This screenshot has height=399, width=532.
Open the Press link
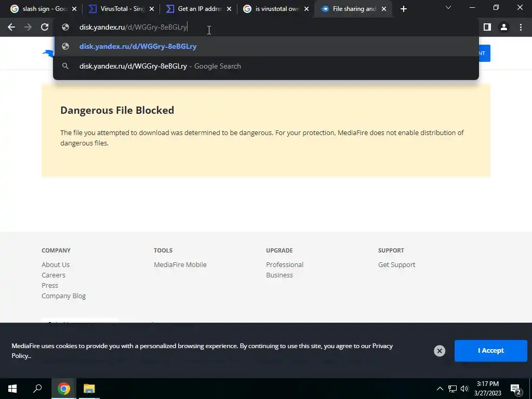(50, 285)
